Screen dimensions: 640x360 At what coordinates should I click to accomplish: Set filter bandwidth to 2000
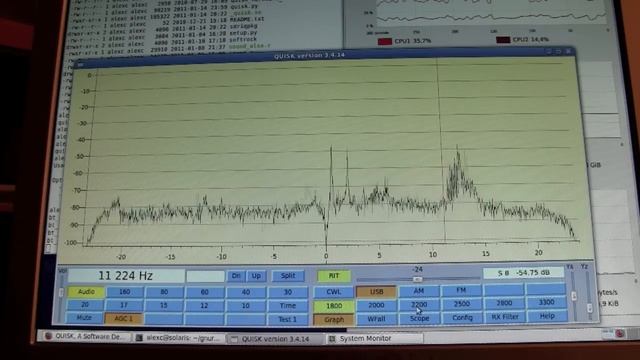coord(376,305)
